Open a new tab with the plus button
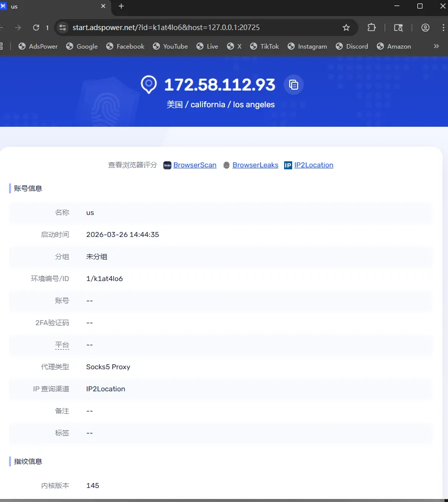 pos(121,7)
